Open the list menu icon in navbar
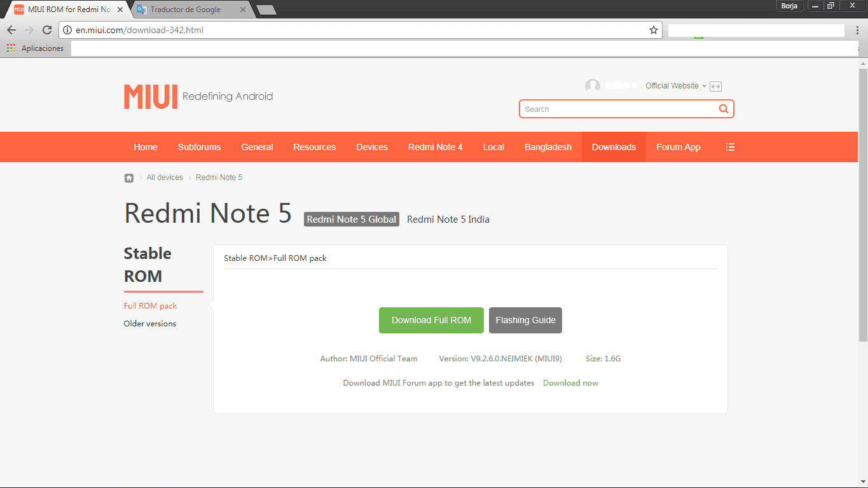 pos(730,147)
